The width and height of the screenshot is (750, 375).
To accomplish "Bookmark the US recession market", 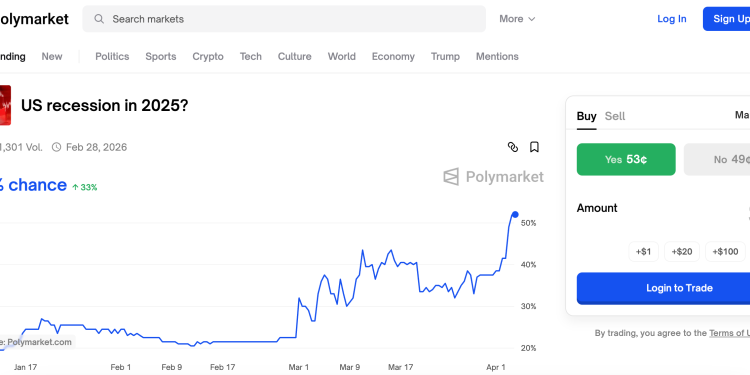I will coord(534,147).
